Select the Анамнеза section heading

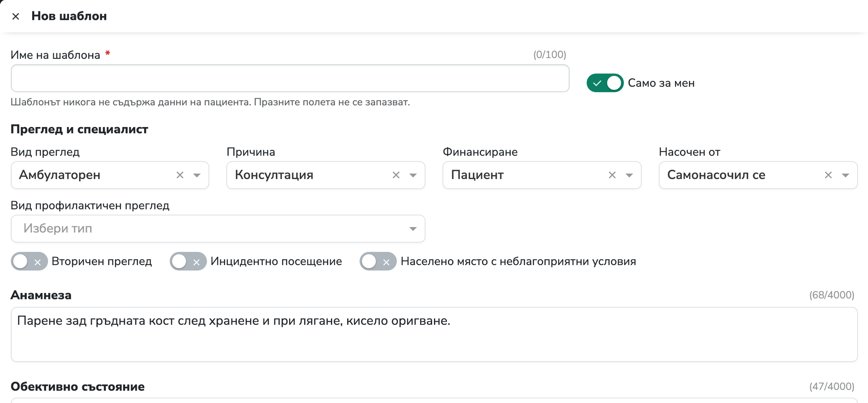[x=41, y=295]
